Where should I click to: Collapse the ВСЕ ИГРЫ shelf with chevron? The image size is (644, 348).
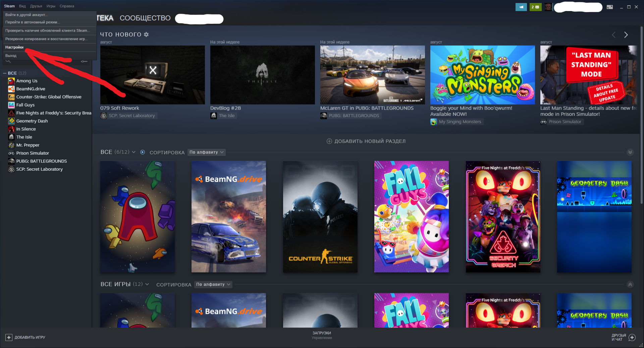pos(630,285)
